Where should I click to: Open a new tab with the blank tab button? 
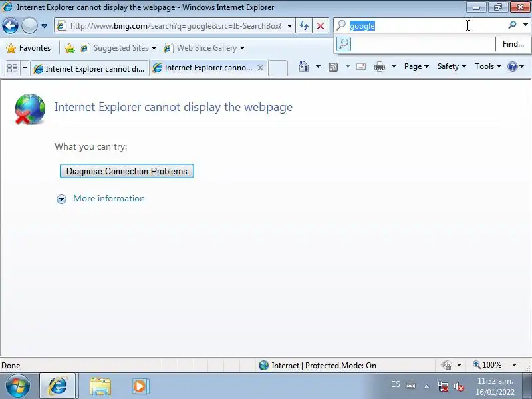click(278, 68)
